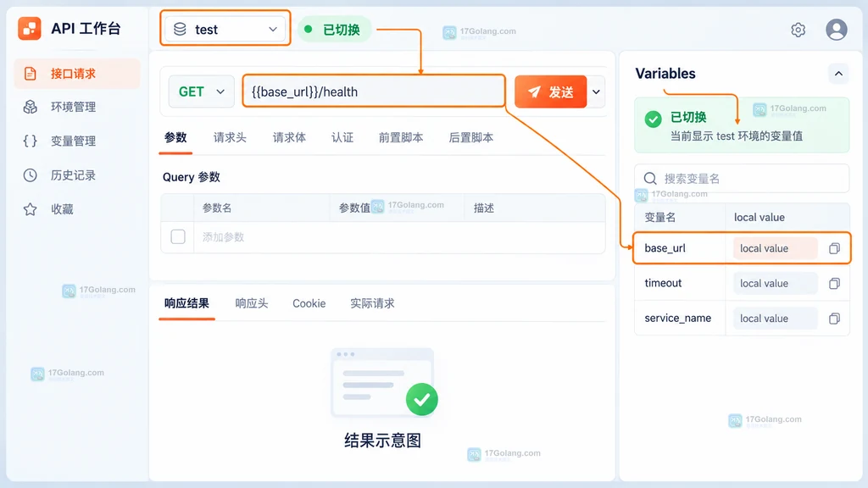Copy the timeout variable value
The height and width of the screenshot is (488, 868).
coord(834,284)
